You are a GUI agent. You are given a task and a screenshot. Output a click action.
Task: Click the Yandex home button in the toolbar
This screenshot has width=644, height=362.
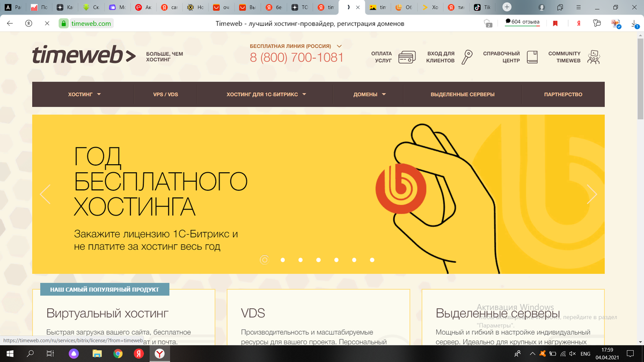[28, 24]
